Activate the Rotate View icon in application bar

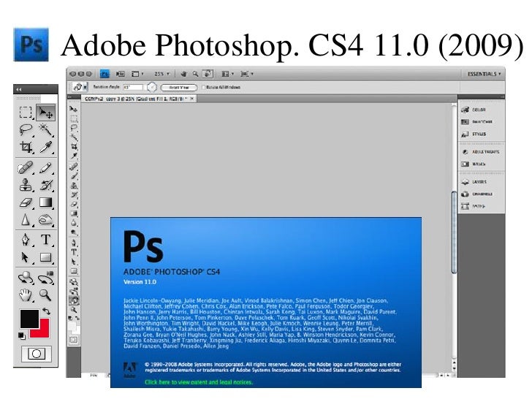[x=208, y=74]
